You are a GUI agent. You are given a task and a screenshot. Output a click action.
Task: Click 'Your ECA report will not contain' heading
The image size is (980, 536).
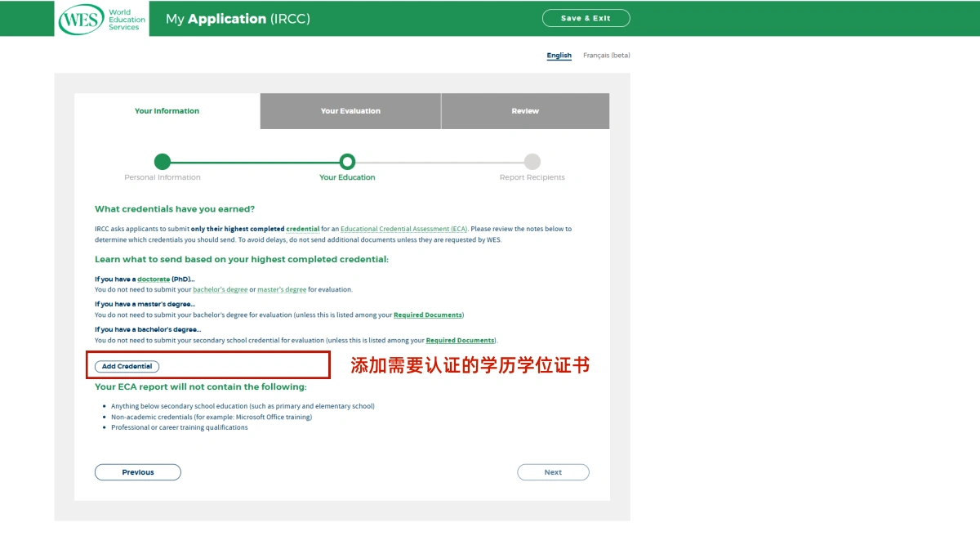click(x=201, y=387)
